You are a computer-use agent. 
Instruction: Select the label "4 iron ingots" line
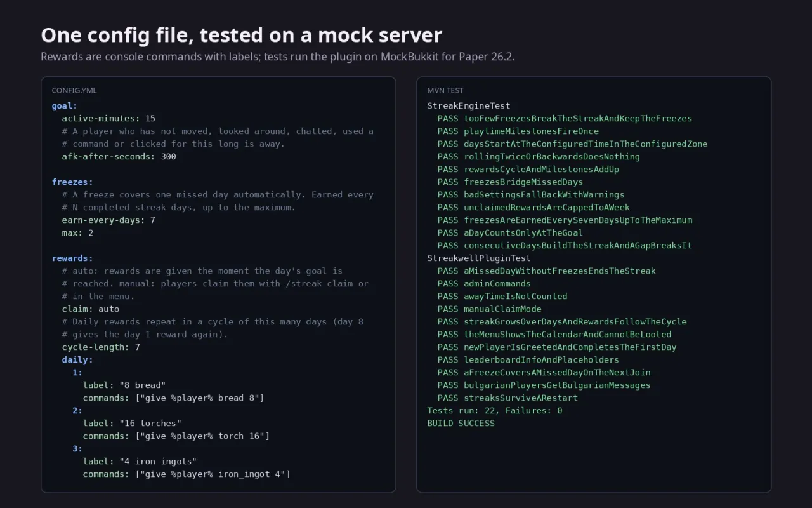tap(140, 462)
